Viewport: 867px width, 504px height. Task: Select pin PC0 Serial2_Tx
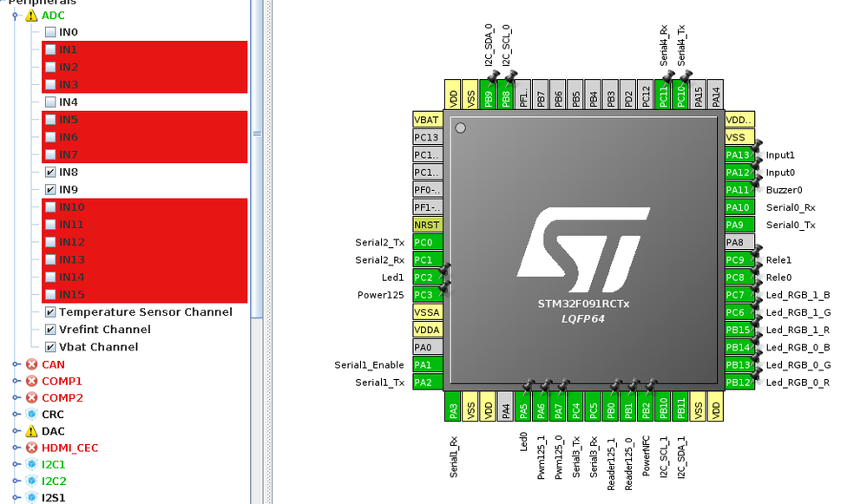428,242
